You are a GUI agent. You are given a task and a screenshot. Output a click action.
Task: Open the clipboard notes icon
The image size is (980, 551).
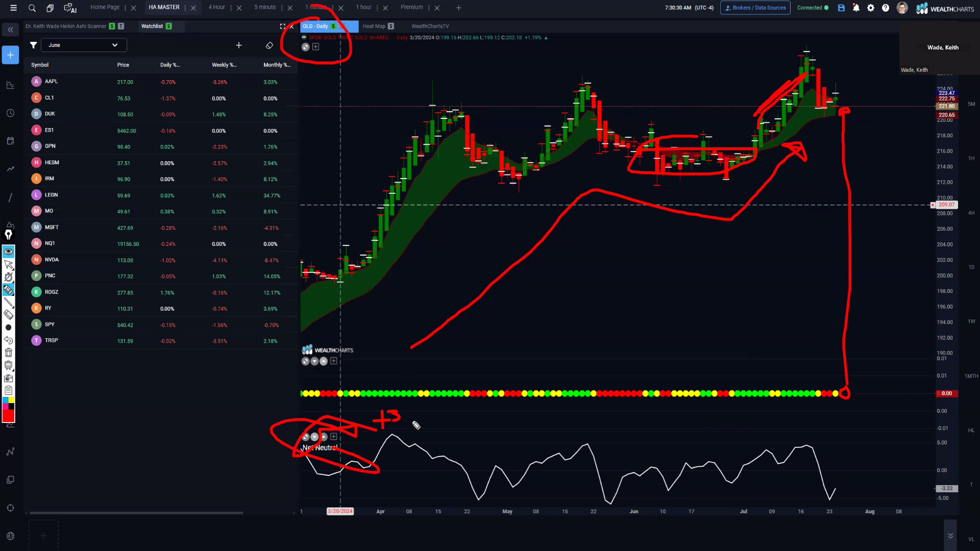(x=9, y=390)
